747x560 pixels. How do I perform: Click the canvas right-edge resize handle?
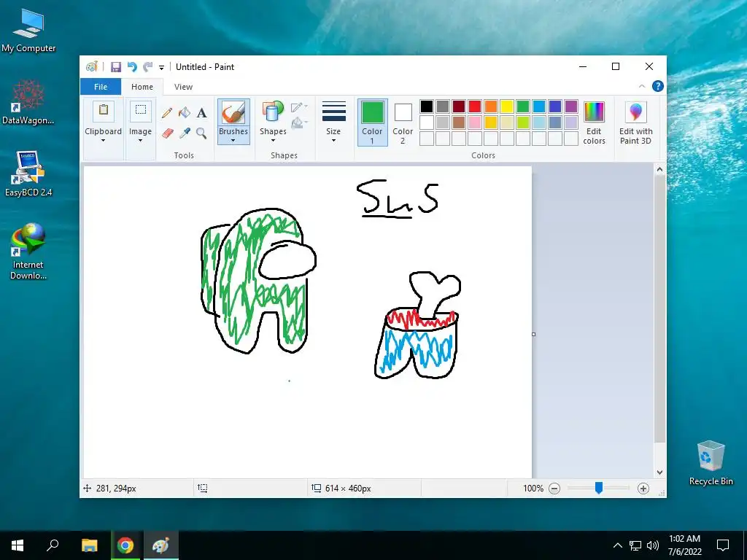[x=533, y=334]
